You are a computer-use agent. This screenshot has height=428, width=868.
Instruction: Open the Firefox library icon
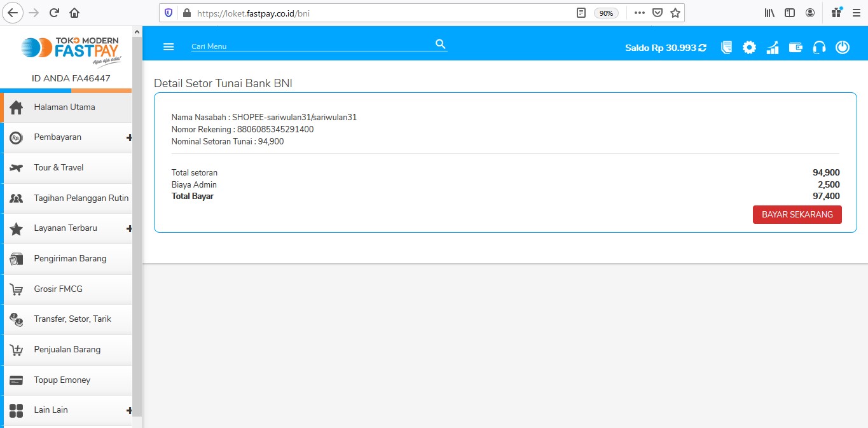(x=769, y=13)
